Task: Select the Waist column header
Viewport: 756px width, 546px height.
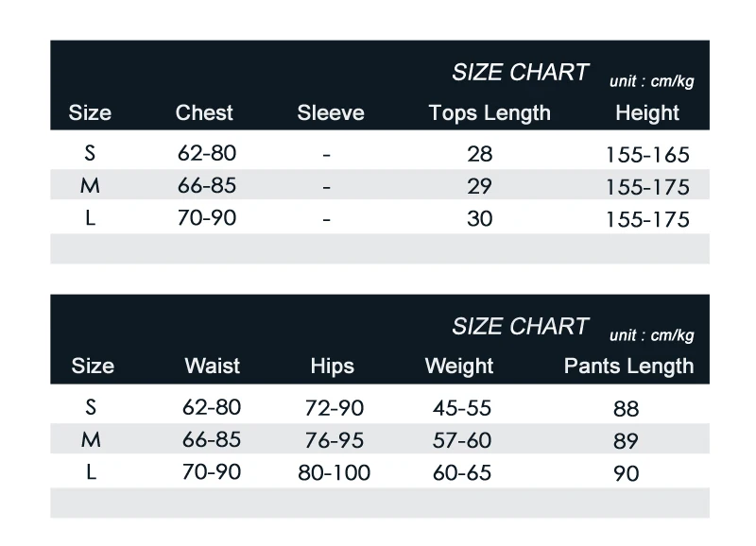Action: (x=212, y=366)
